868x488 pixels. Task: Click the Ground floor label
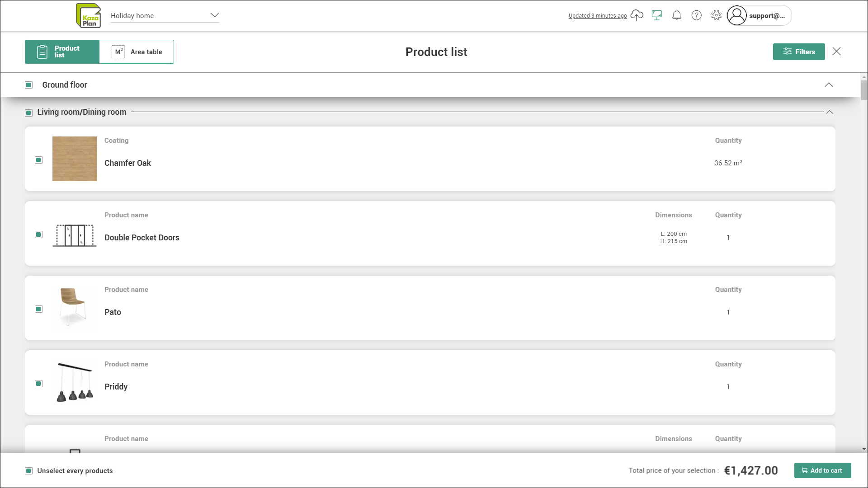65,85
